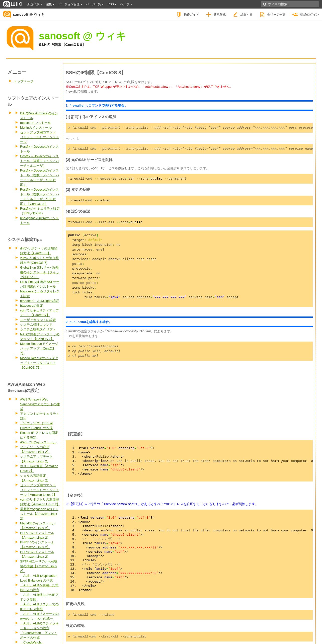The width and height of the screenshot is (322, 644).
Task: Click the plus icon for 新規作成
Action: pos(208,15)
